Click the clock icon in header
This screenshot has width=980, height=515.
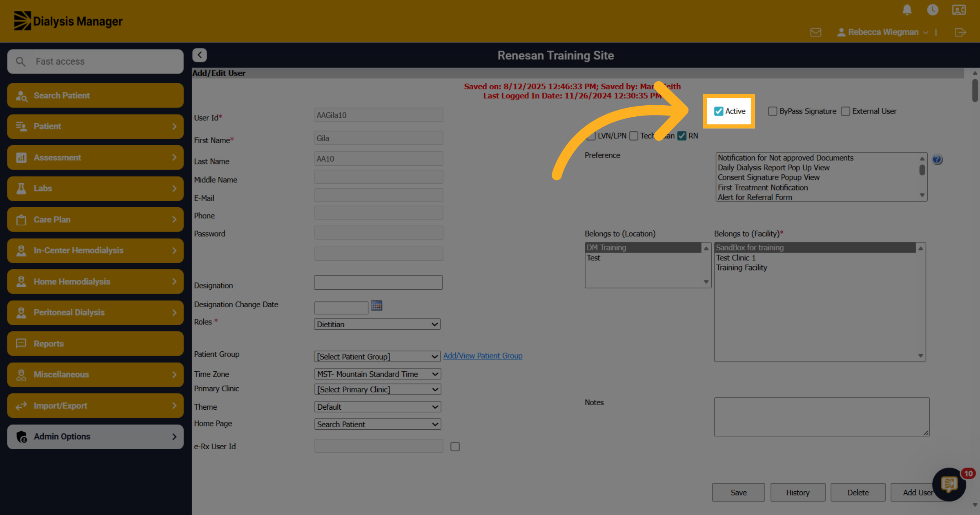click(x=933, y=10)
